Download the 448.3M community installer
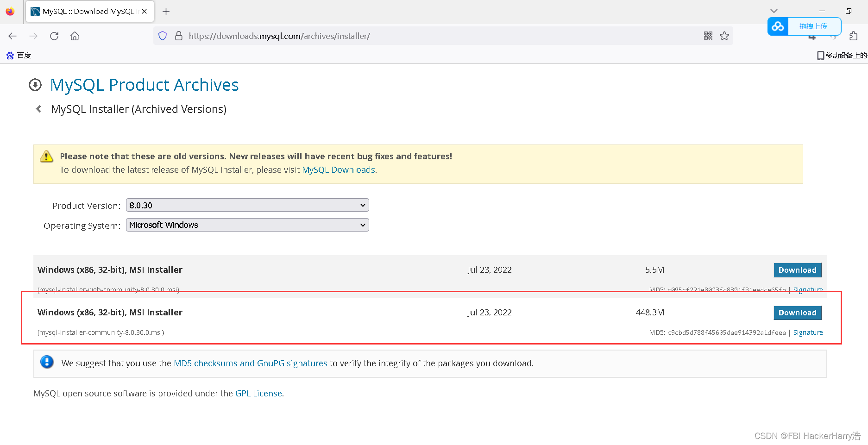868x445 pixels. coord(798,313)
